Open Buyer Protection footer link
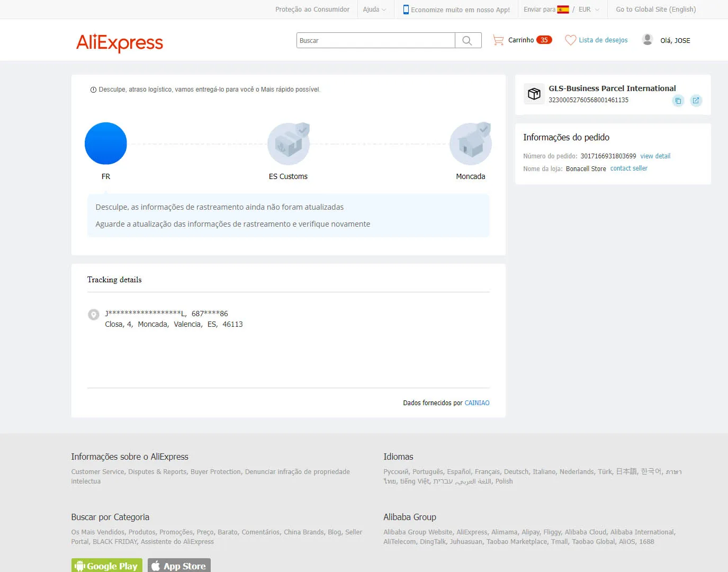Screen dimensions: 728x572 215,472
